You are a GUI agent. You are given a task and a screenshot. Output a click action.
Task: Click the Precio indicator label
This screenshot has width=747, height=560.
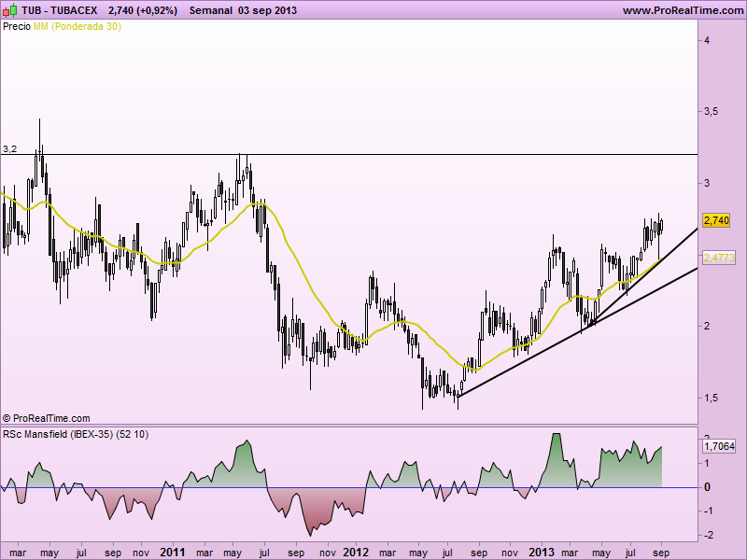pos(17,27)
